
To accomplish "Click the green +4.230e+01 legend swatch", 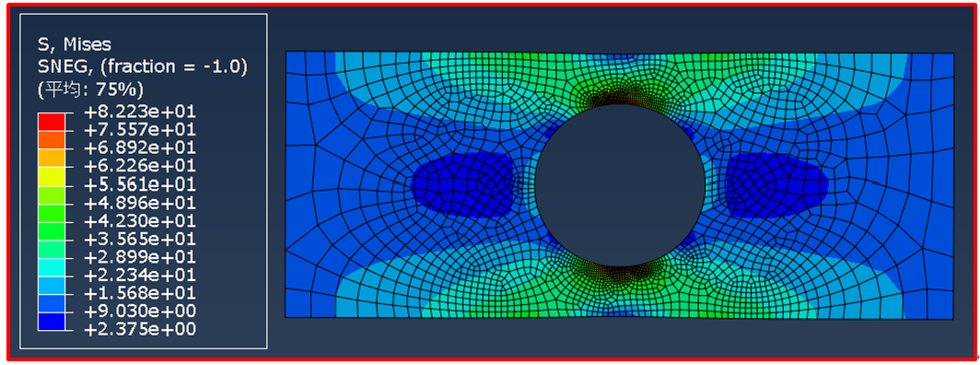I will point(52,230).
